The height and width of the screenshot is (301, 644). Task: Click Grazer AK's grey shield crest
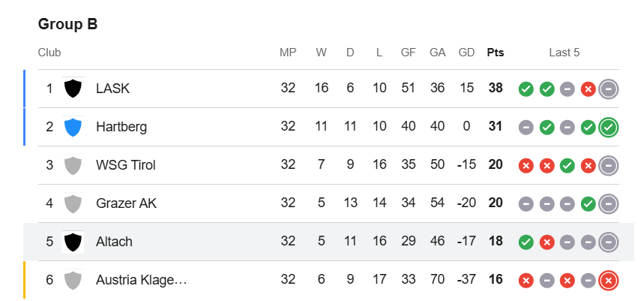coord(73,203)
